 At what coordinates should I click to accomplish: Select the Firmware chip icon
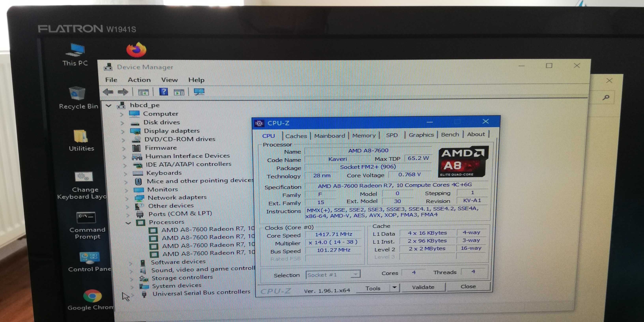click(x=136, y=148)
